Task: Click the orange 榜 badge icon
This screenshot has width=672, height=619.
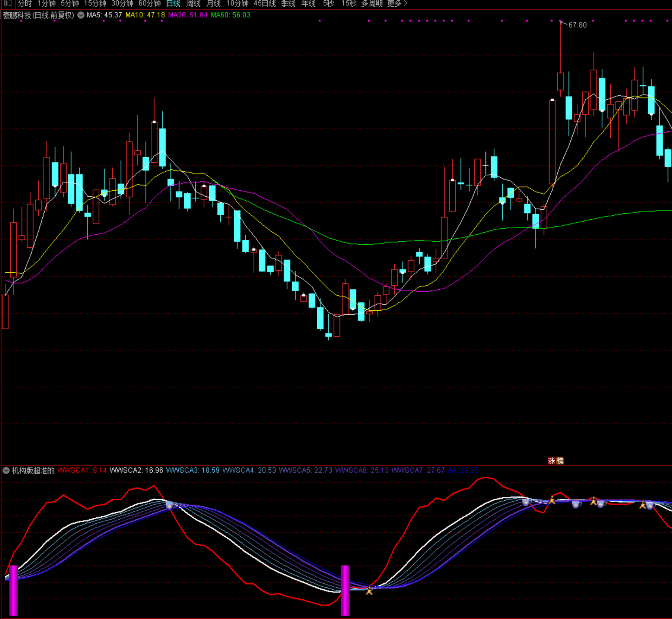Action: pyautogui.click(x=560, y=461)
